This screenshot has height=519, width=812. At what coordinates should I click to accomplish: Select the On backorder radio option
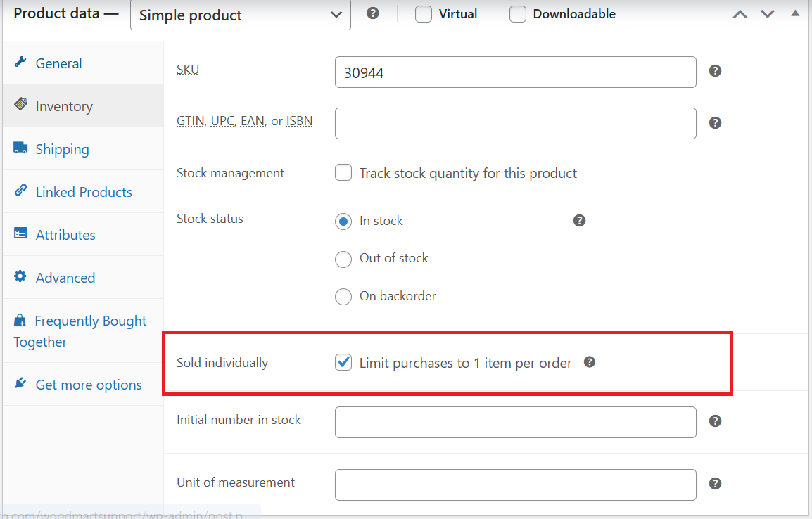point(343,297)
